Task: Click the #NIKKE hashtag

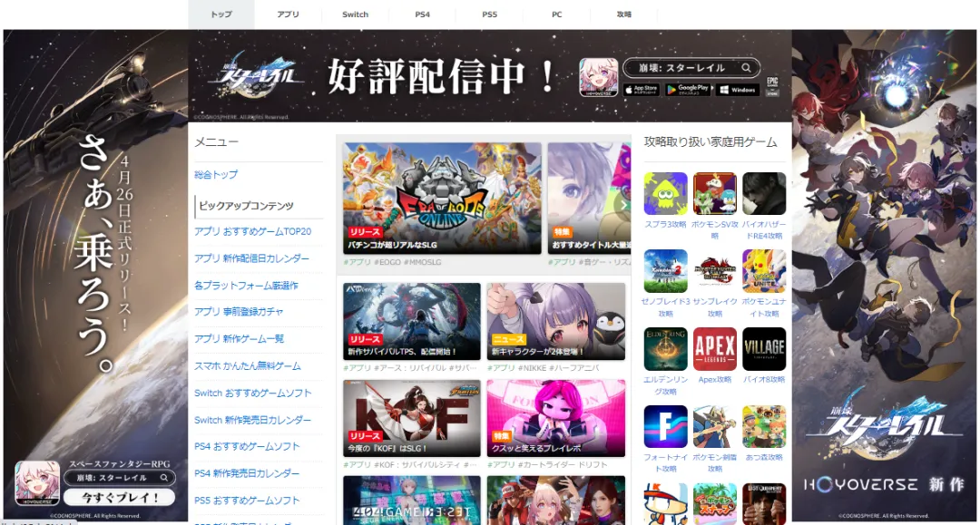Action: click(532, 368)
